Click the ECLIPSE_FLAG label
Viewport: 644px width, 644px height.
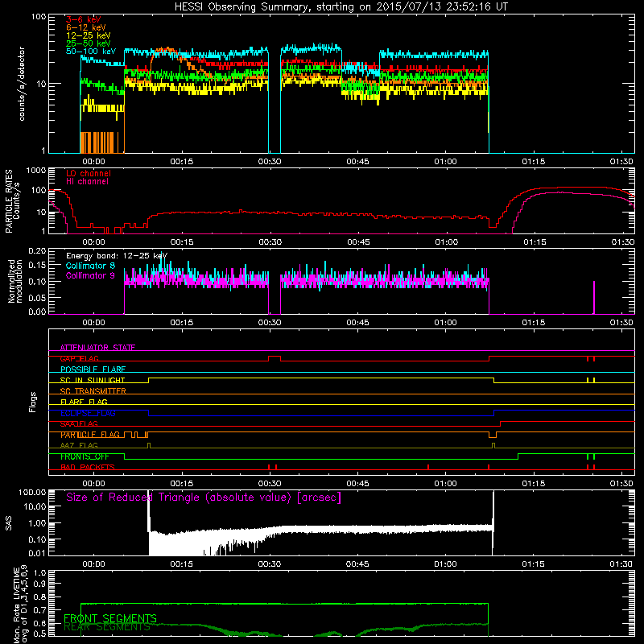88,413
